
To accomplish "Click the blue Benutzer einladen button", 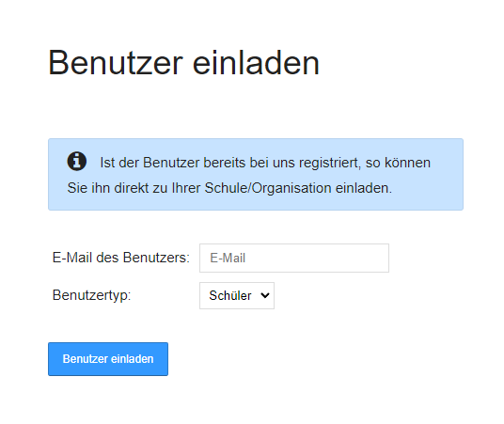I will click(x=108, y=359).
